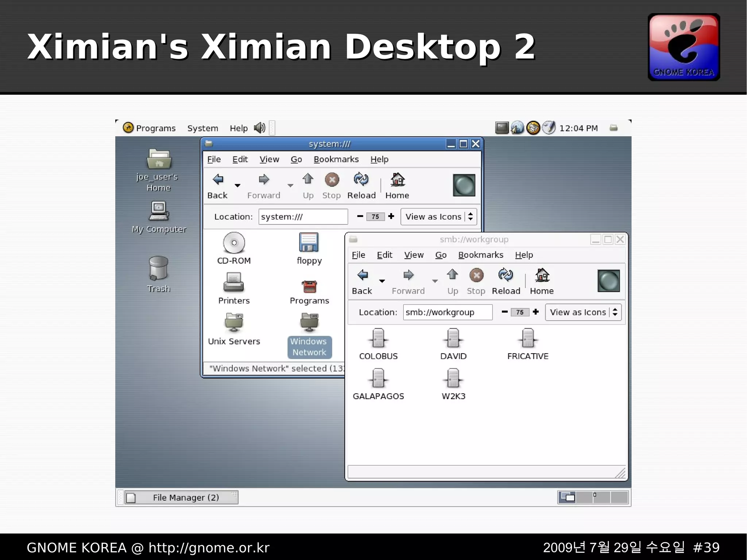
Task: Open the FRICATIVE server icon
Action: pyautogui.click(x=528, y=338)
